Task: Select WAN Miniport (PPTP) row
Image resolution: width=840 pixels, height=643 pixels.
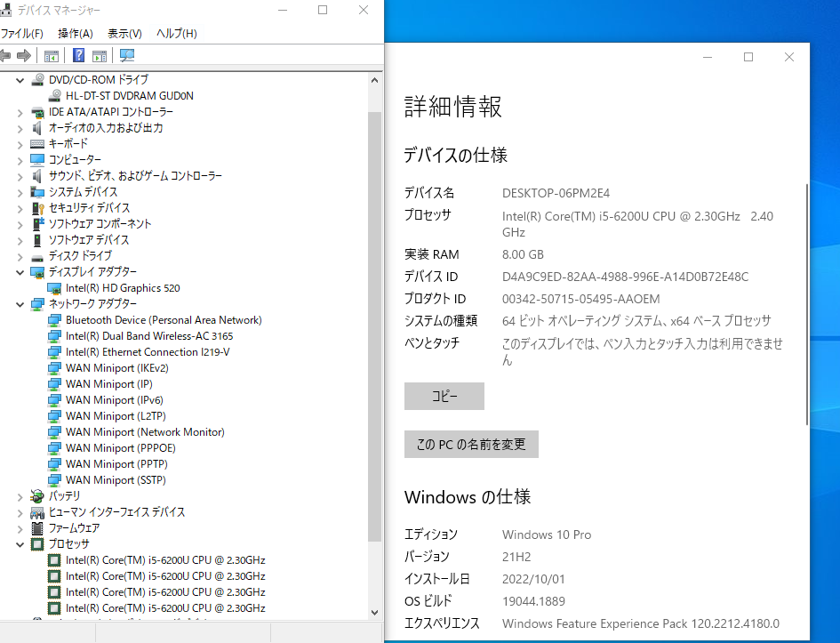Action: click(116, 464)
